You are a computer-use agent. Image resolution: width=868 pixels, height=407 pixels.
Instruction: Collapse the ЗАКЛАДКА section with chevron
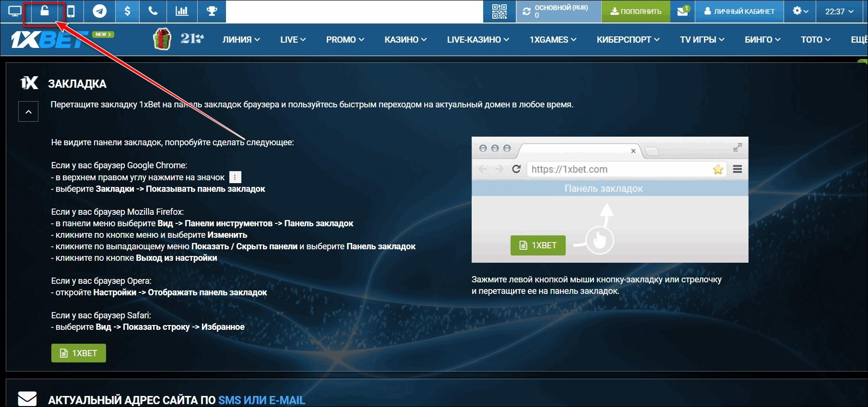point(28,112)
